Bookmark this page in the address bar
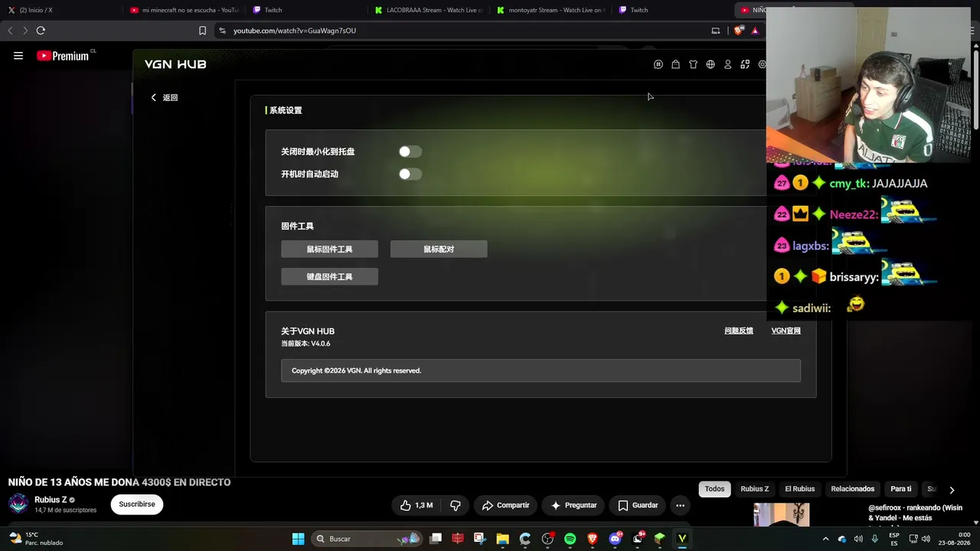 202,31
